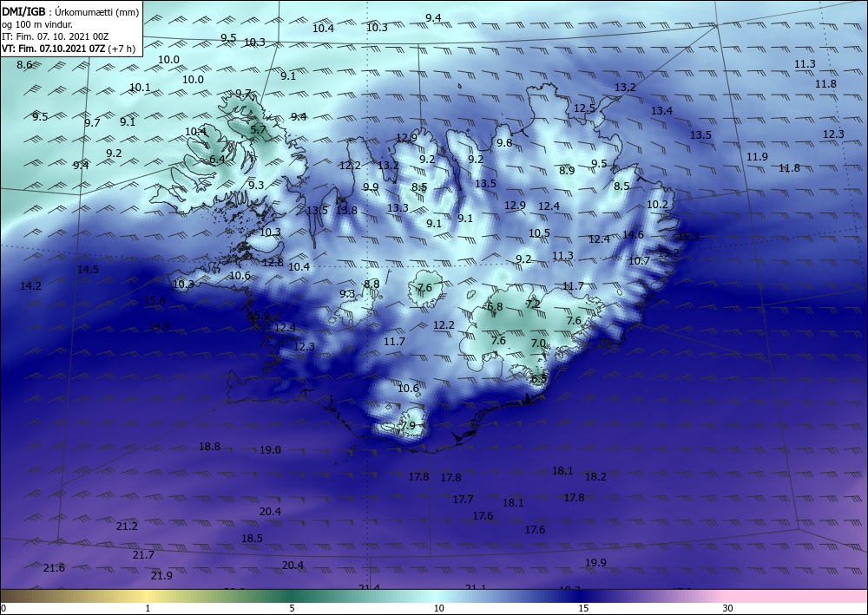Click the 'DMI/IGB : Úrkomumætti (mm)' title text
This screenshot has width=868, height=615.
(x=70, y=12)
